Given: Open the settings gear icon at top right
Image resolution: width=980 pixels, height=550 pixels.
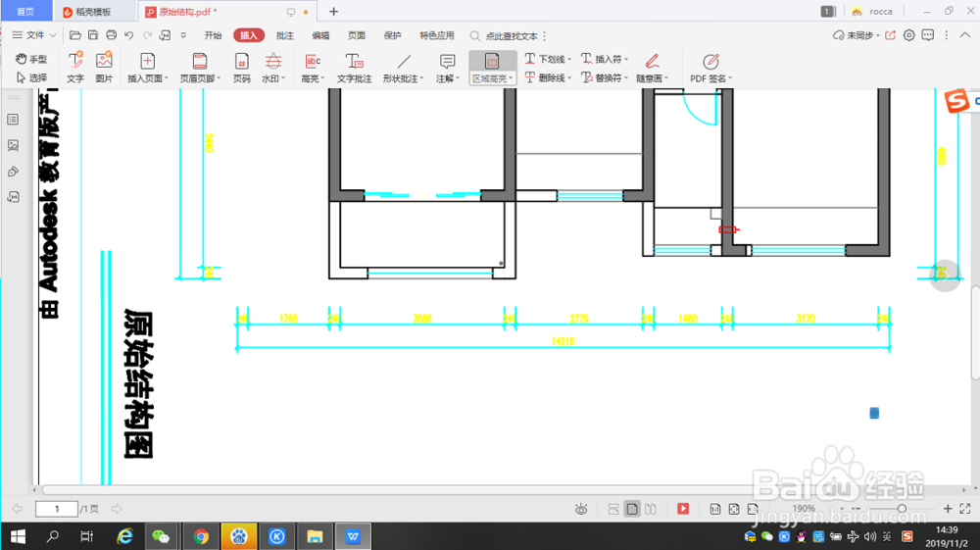Looking at the screenshot, I should (909, 35).
